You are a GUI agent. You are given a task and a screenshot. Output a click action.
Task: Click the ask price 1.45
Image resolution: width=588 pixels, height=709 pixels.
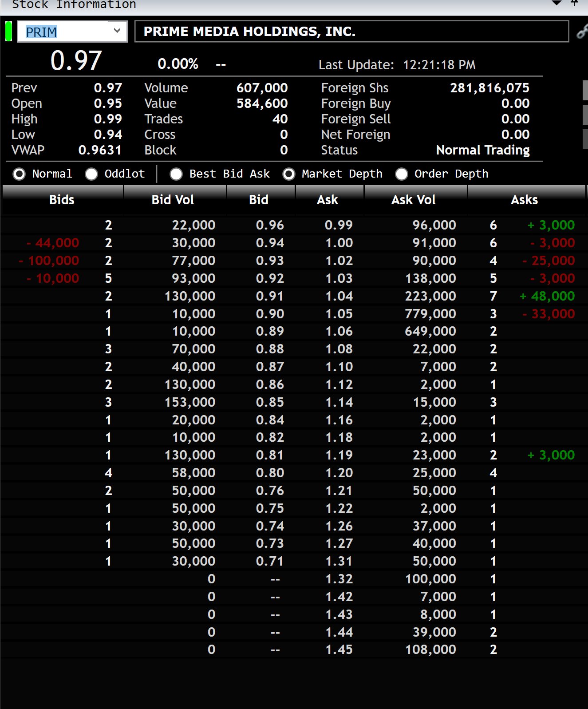pos(339,650)
